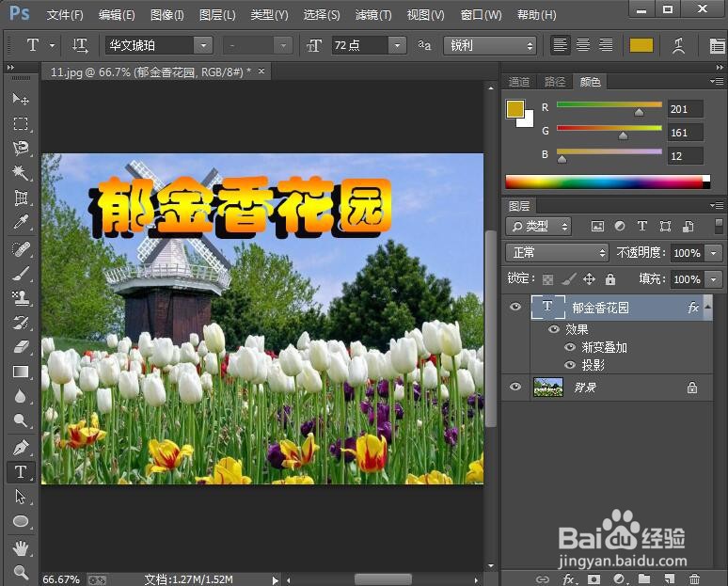Open the 图层(L) menu
The height and width of the screenshot is (586, 728).
tap(217, 15)
